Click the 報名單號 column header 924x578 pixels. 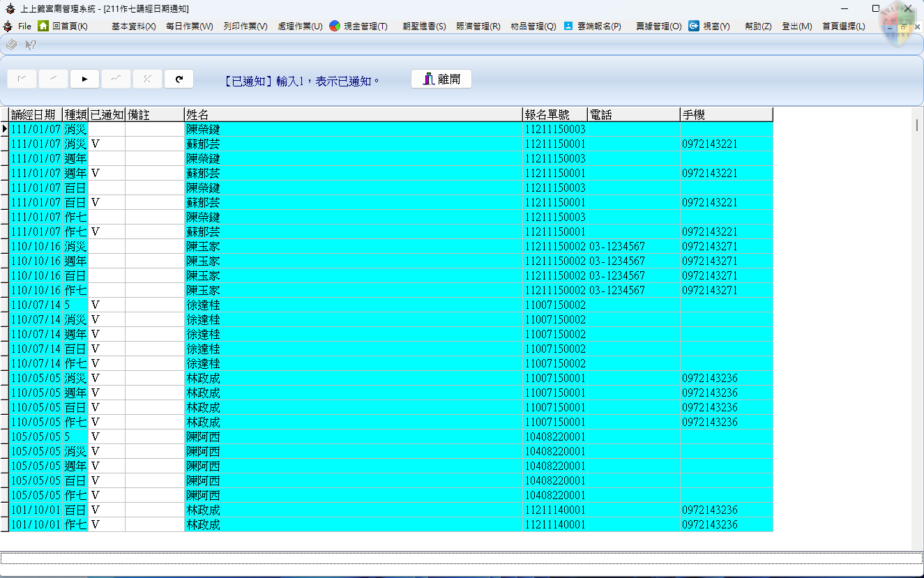pos(554,114)
